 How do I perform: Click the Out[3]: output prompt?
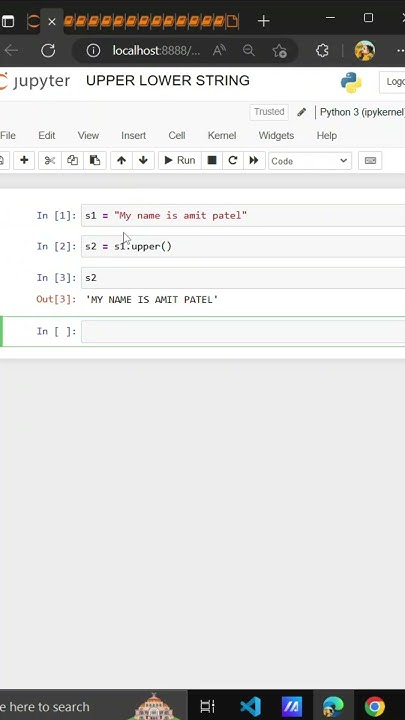(56, 299)
